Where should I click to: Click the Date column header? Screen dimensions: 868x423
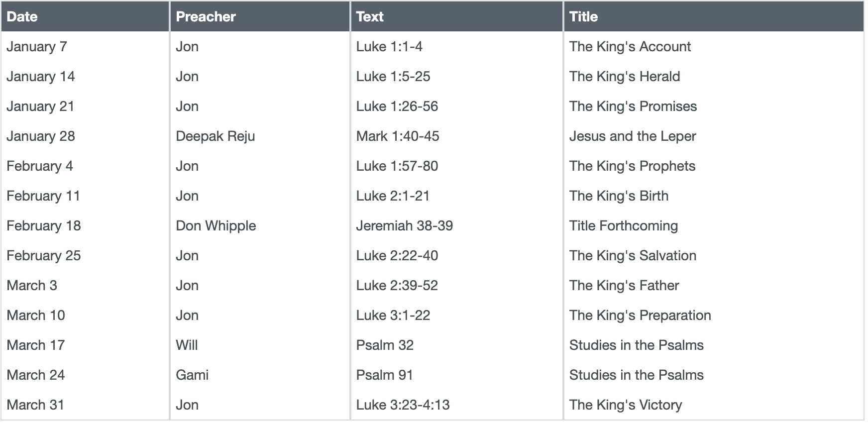[22, 16]
